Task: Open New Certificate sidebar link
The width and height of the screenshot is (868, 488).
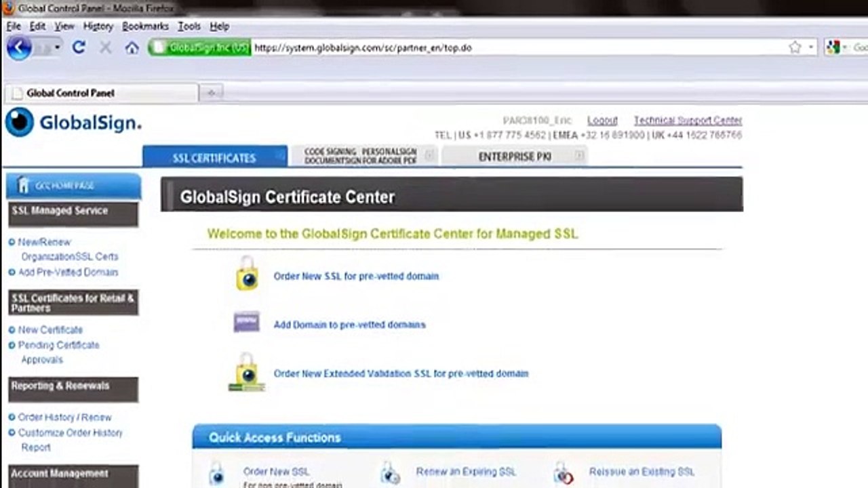Action: 50,330
